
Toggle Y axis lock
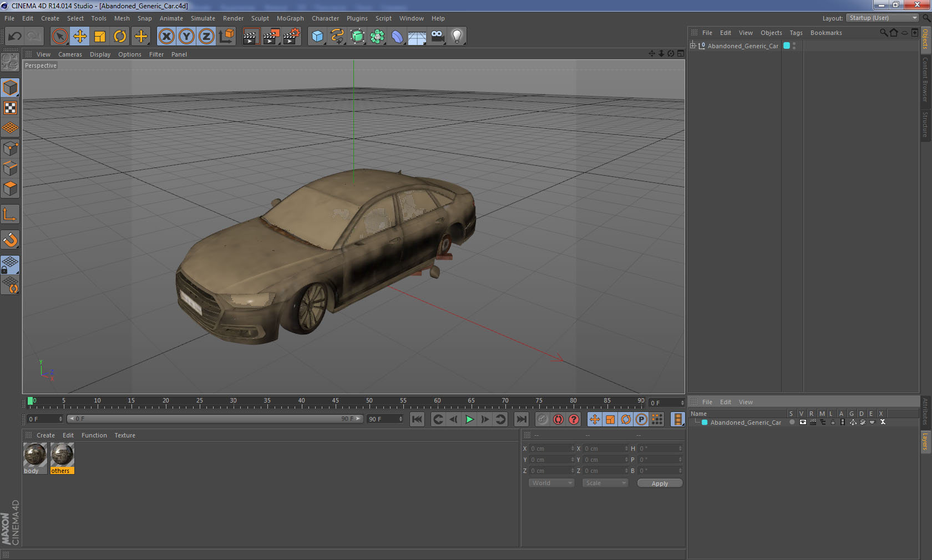[x=186, y=37]
